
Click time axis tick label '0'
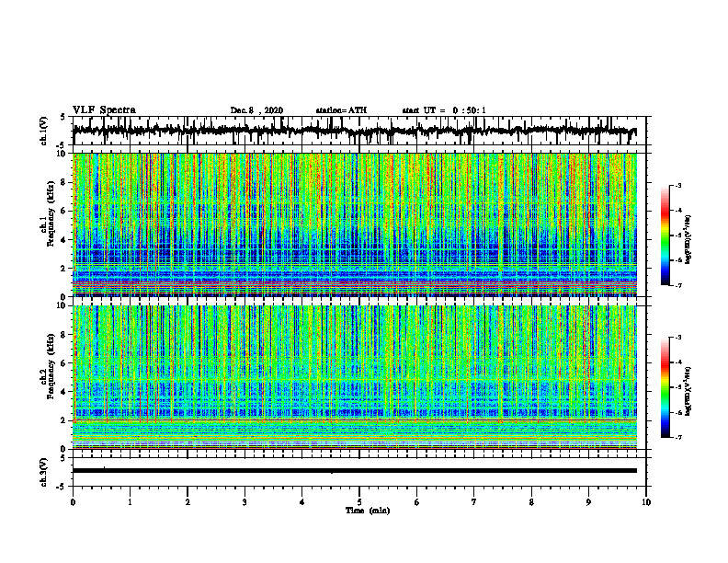pos(73,502)
